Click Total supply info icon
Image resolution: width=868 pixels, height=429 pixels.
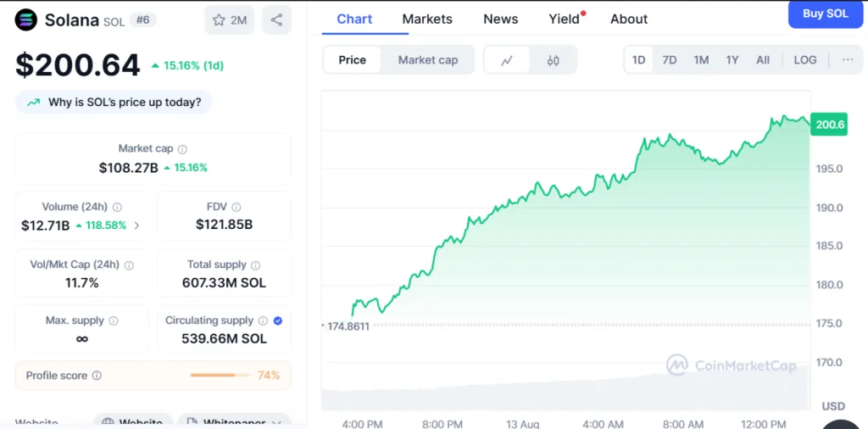(x=256, y=265)
